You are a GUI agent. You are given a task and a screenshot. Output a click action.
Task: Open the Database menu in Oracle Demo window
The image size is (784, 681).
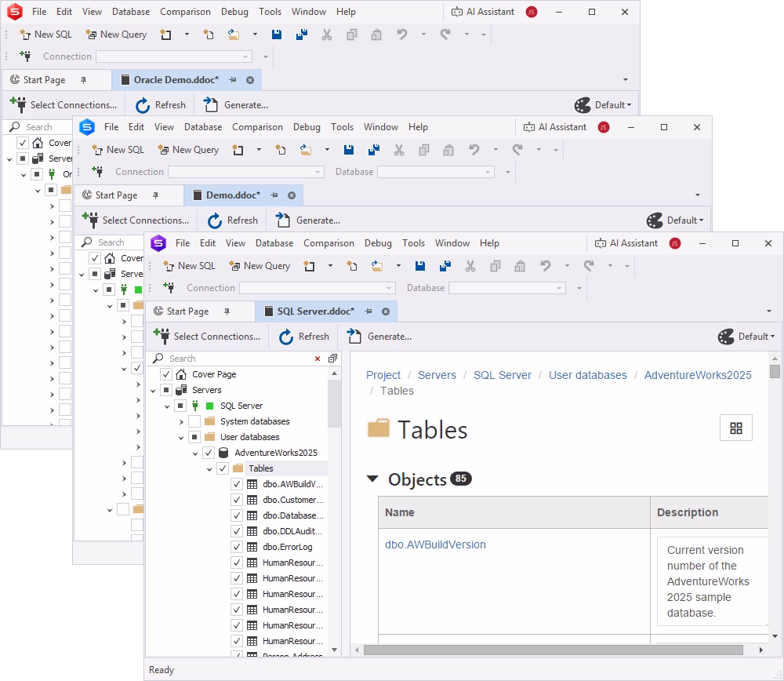[x=131, y=12]
